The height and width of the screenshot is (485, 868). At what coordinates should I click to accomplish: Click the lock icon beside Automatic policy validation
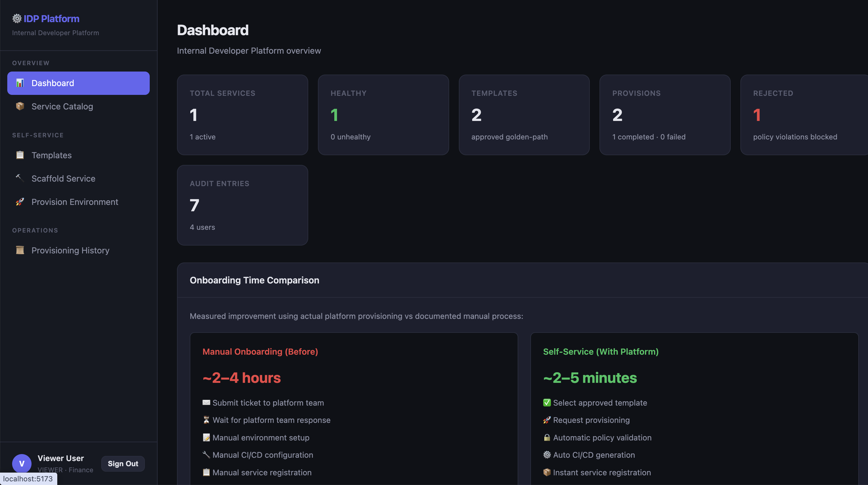[x=547, y=437]
